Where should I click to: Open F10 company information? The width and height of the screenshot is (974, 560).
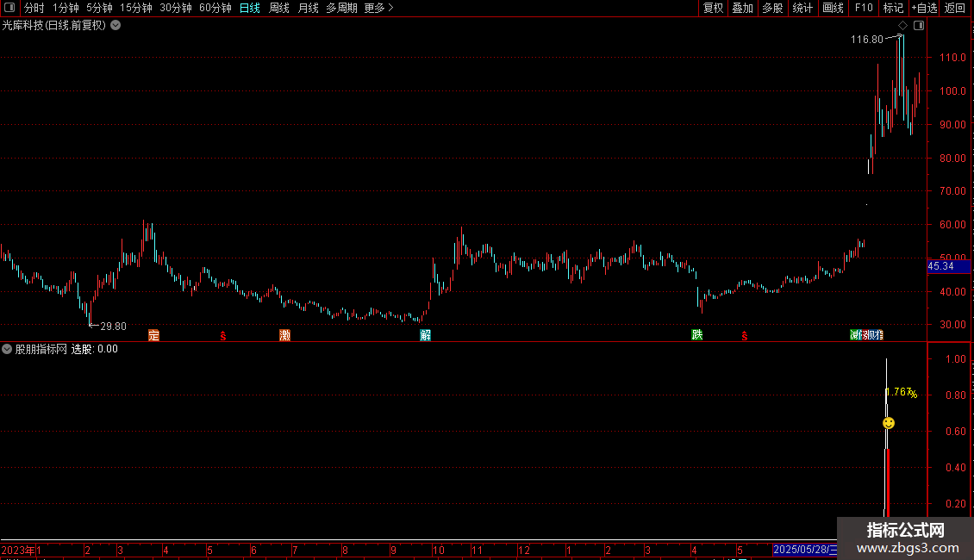click(x=864, y=8)
